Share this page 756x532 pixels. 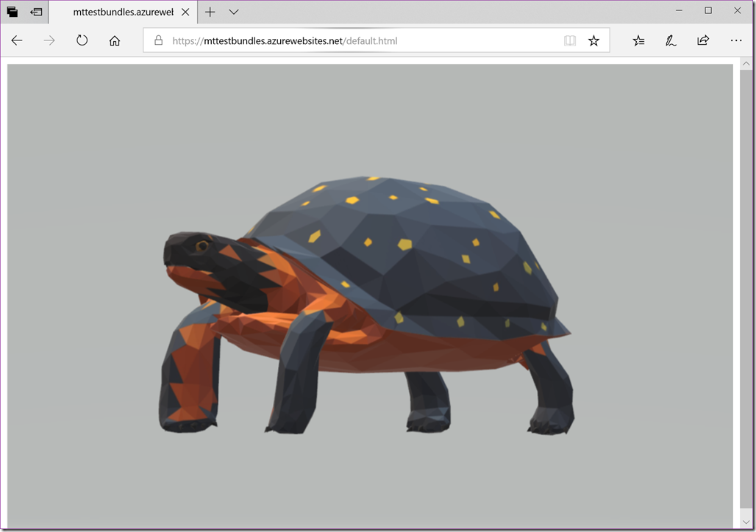[x=703, y=40]
